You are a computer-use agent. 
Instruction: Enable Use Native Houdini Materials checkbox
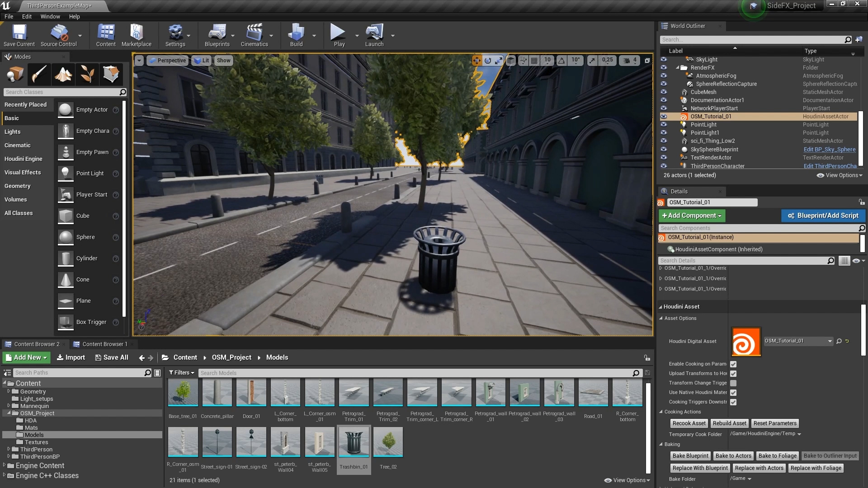coord(733,392)
